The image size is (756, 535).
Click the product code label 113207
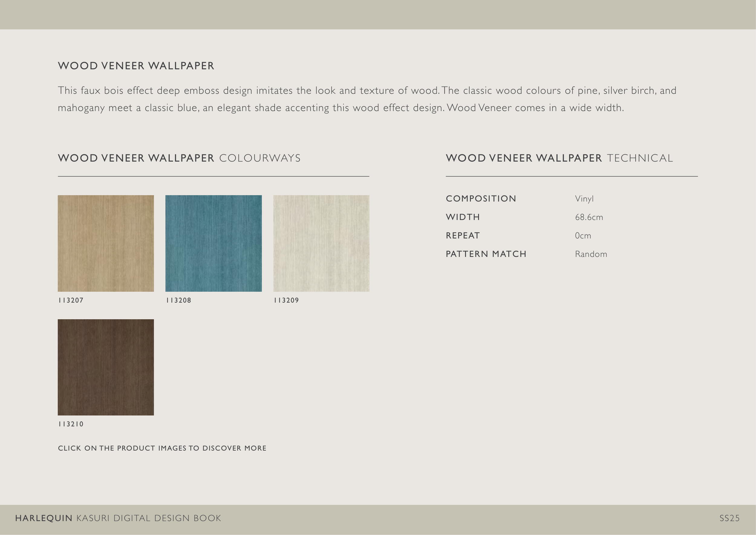click(x=71, y=300)
